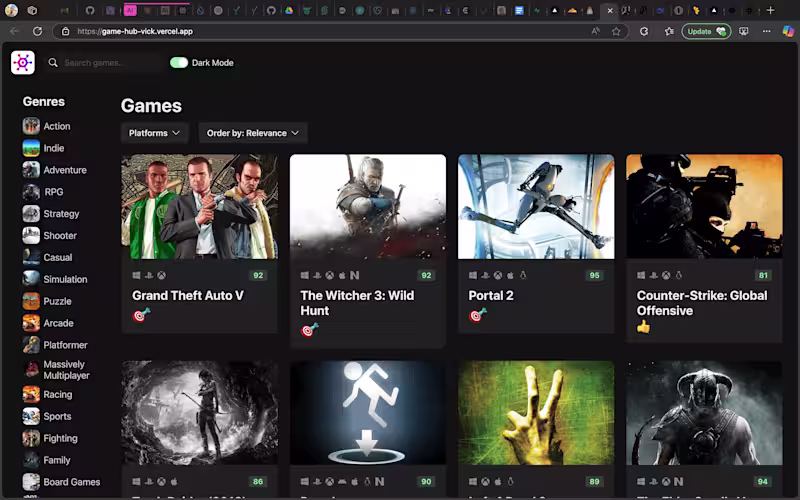Viewport: 800px width, 500px height.
Task: Click the "Genres" sidebar heading
Action: [44, 102]
